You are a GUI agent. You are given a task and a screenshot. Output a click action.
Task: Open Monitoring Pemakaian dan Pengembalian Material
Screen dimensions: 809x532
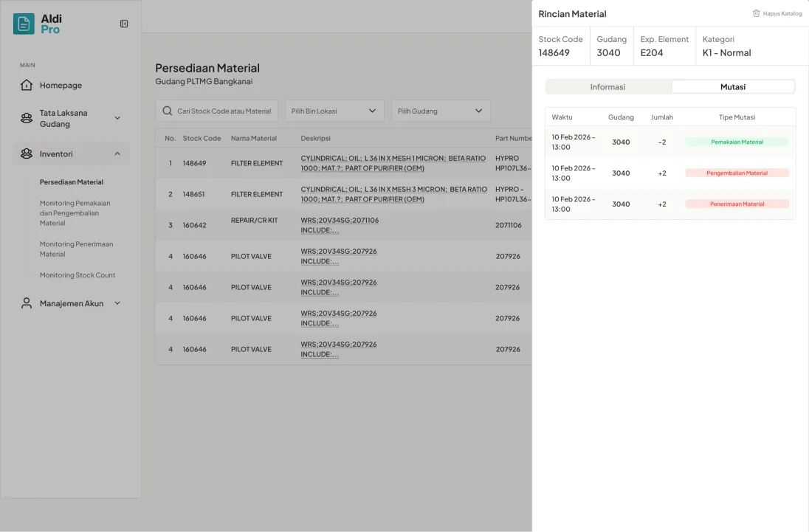(x=75, y=213)
